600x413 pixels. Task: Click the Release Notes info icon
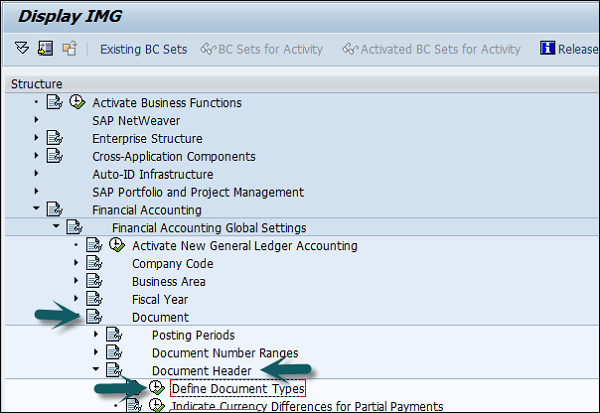(547, 48)
